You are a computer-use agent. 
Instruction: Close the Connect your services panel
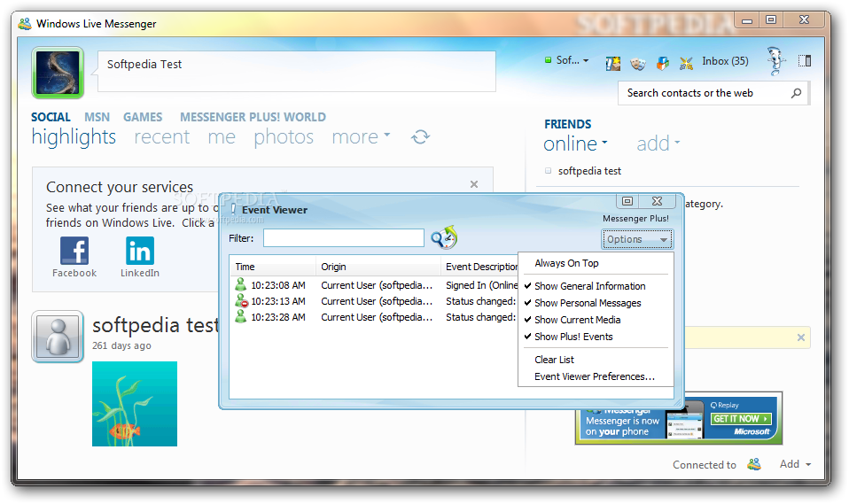(x=474, y=184)
